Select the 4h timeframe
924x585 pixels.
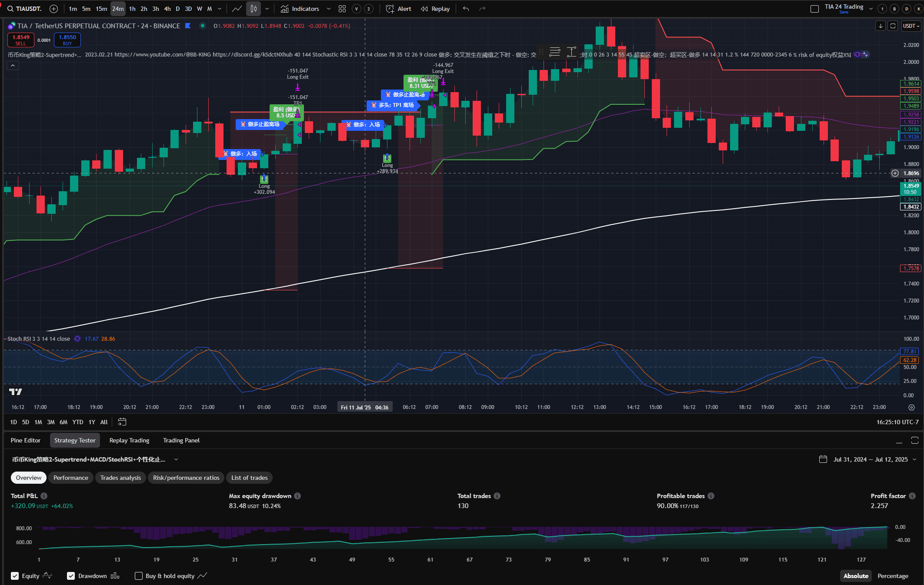click(167, 9)
